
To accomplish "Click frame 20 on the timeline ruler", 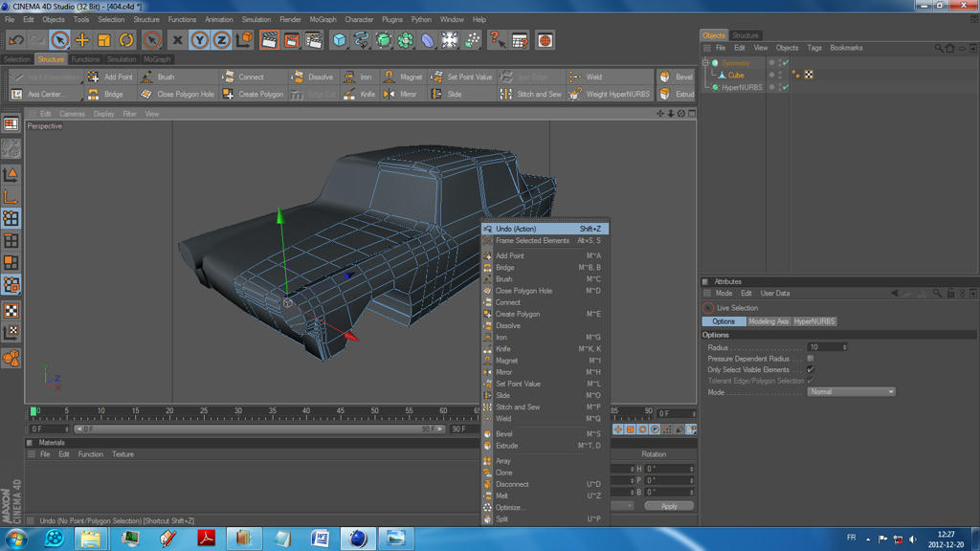I will [x=169, y=411].
